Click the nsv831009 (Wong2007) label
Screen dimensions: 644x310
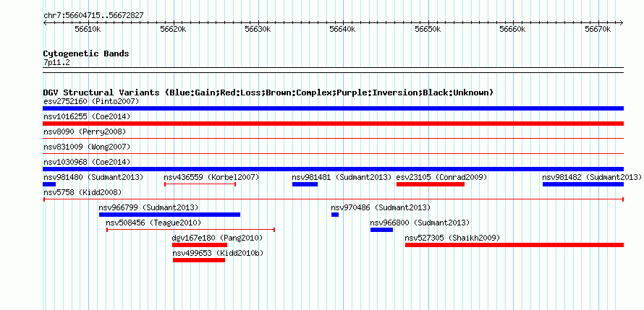click(x=87, y=147)
